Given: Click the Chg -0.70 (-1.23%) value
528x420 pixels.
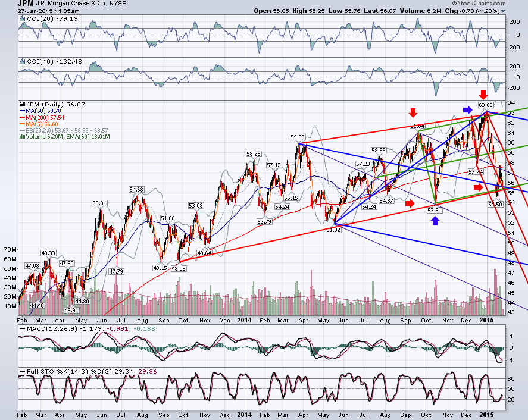Looking at the screenshot, I should point(473,11).
